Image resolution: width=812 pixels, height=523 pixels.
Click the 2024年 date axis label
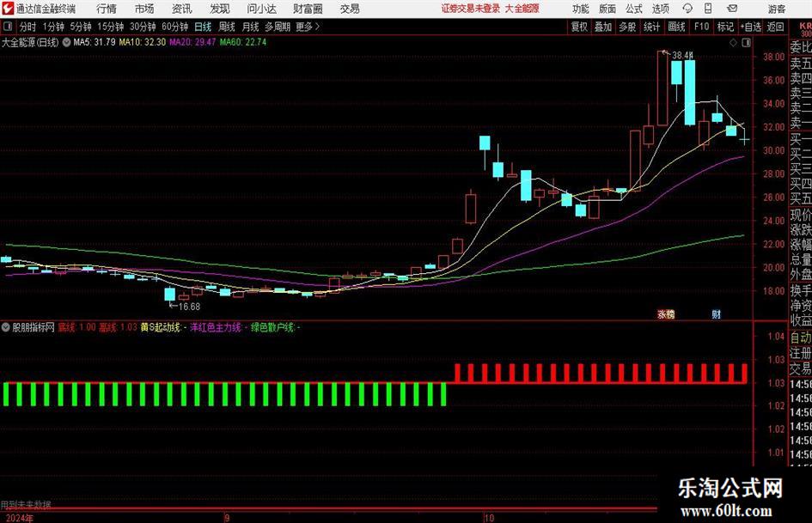click(20, 519)
